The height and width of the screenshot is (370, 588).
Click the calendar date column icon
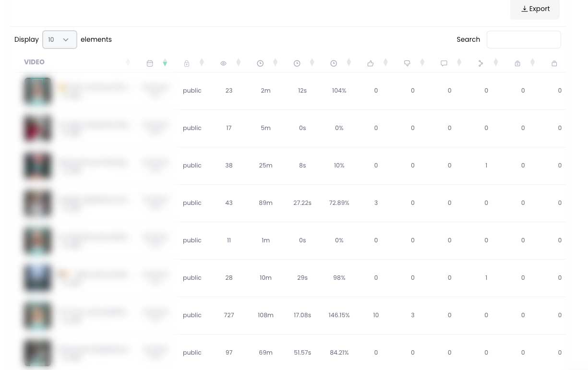(x=150, y=63)
